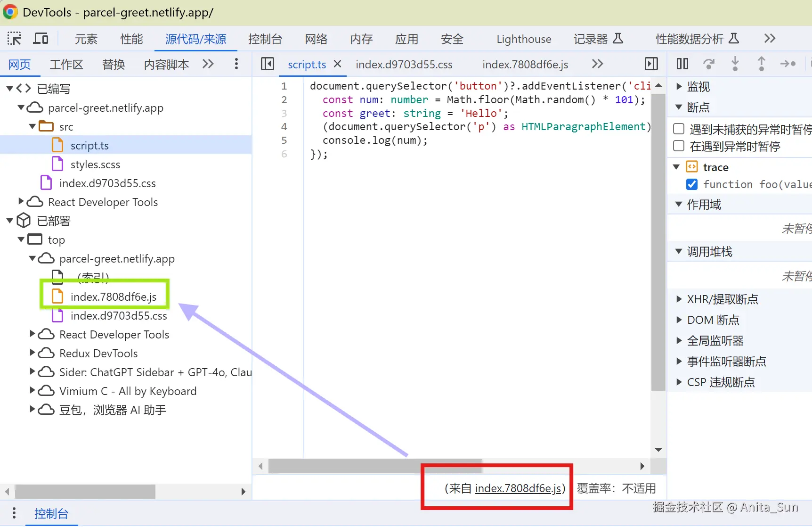Image resolution: width=812 pixels, height=527 pixels.
Task: Open the Lighthouse panel
Action: pos(524,39)
